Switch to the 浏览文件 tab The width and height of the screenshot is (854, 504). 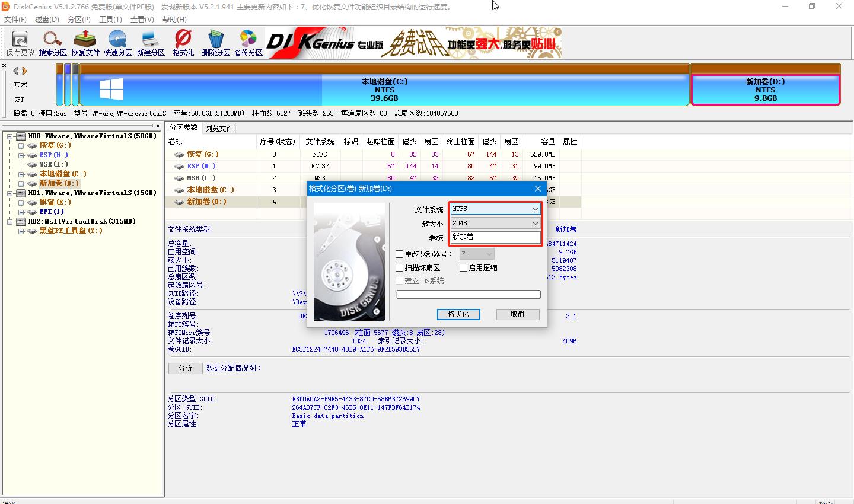[x=219, y=128]
